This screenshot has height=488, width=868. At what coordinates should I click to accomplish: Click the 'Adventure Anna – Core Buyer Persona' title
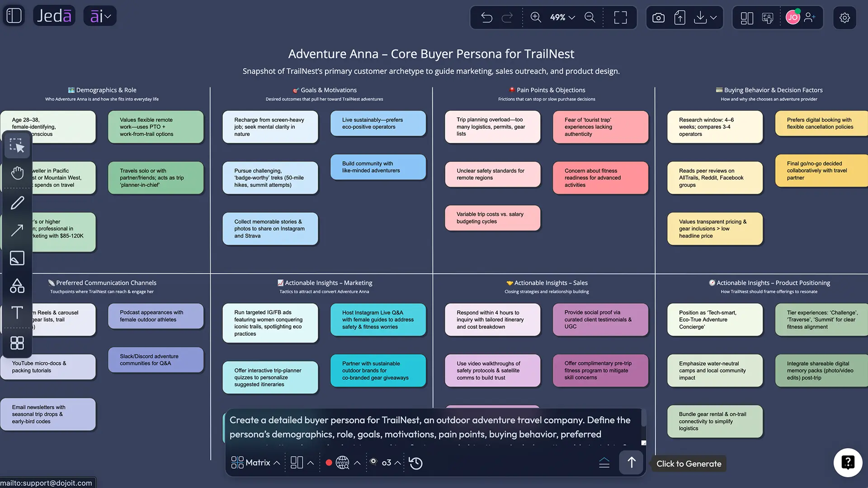[431, 54]
